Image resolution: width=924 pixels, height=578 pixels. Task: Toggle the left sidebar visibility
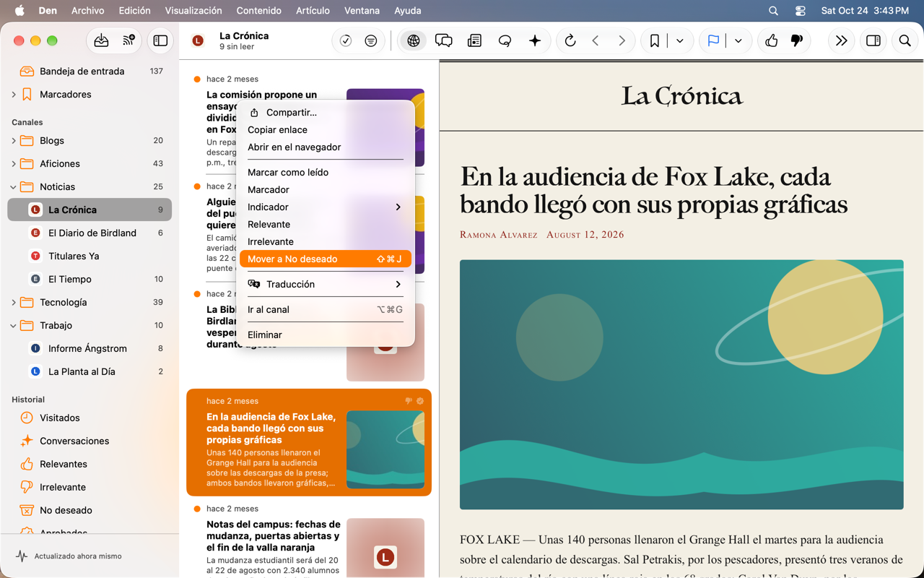(160, 41)
